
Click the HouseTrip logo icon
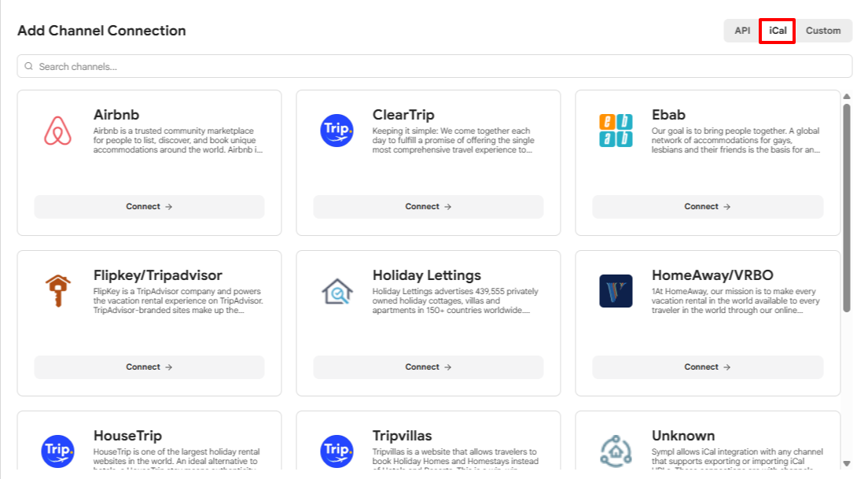tap(57, 451)
